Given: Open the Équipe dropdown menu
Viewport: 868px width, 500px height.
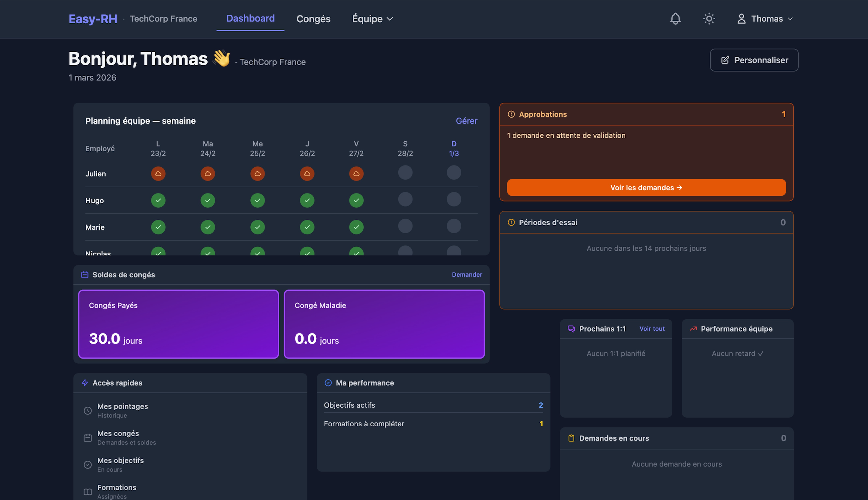Looking at the screenshot, I should point(372,19).
